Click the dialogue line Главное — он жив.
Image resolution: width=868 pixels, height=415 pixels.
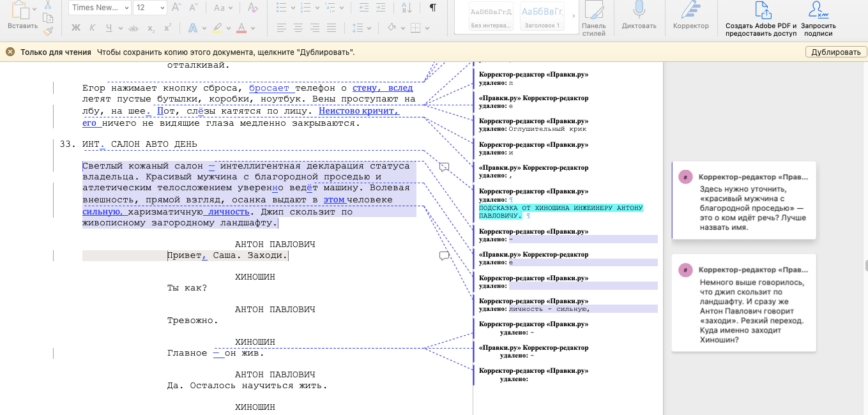click(x=215, y=353)
